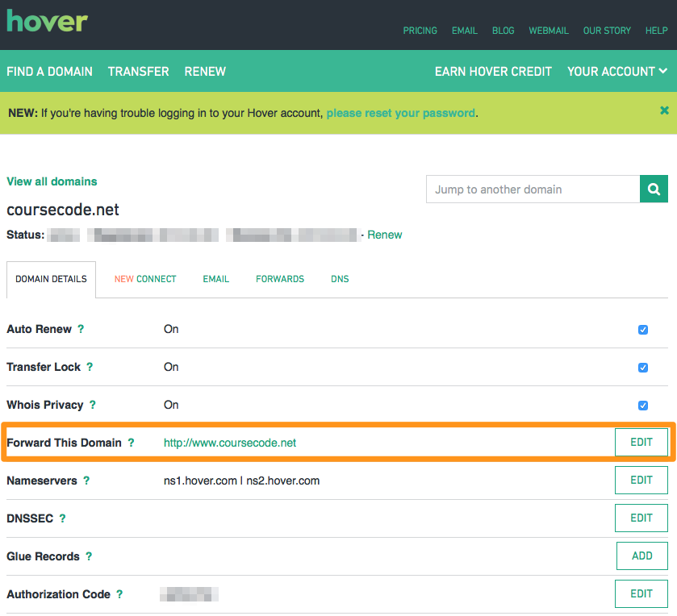Expand the Your Account dropdown

pyautogui.click(x=617, y=71)
